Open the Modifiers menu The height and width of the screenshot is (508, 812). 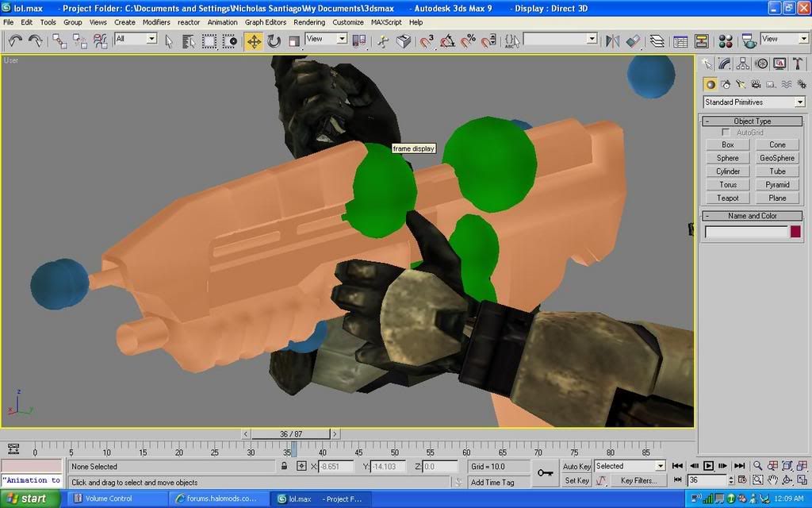[x=156, y=22]
